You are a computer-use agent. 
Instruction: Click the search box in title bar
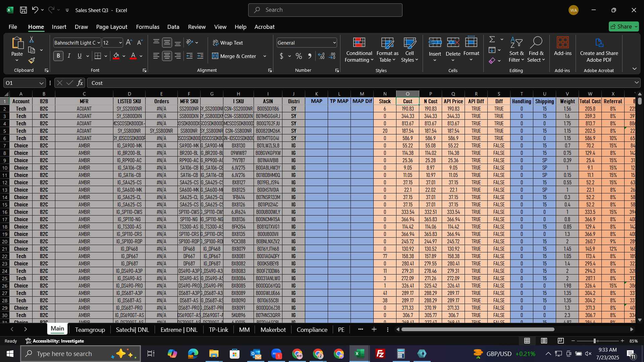tap(325, 10)
